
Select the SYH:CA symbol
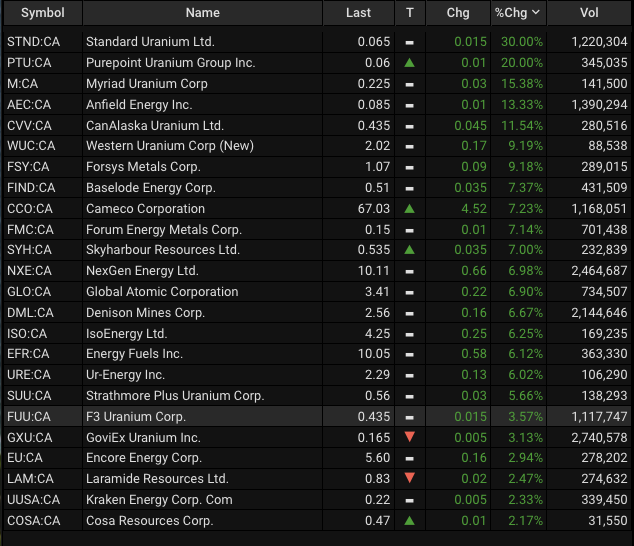click(29, 250)
